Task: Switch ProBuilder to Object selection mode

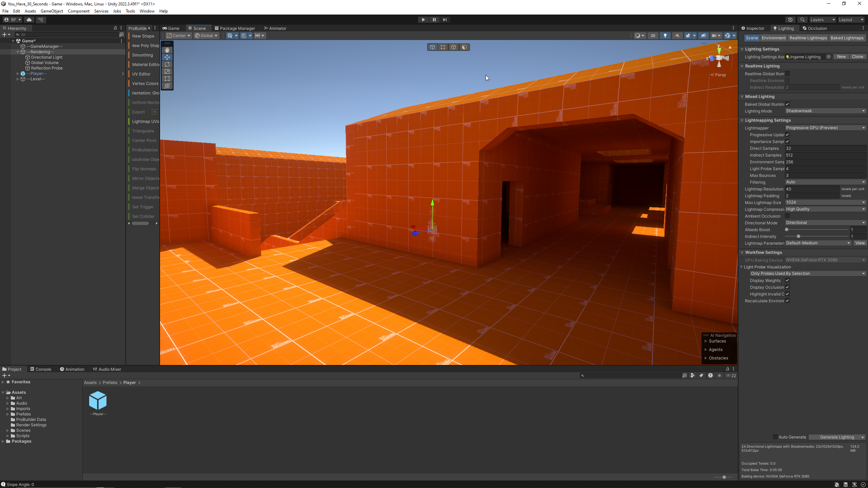Action: click(x=432, y=47)
